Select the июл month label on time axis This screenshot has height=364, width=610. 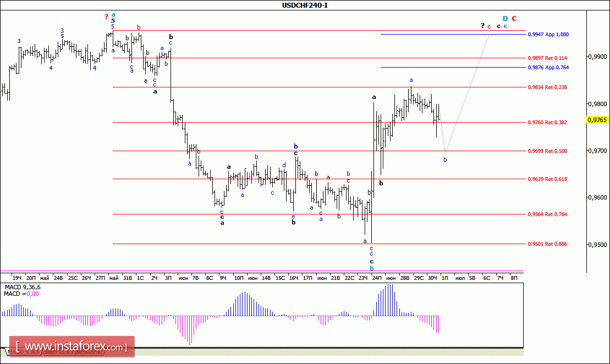[x=460, y=278]
